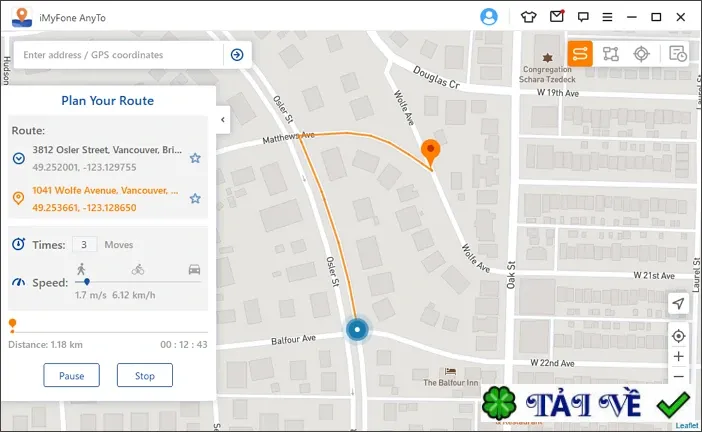Image resolution: width=702 pixels, height=432 pixels.
Task: Recenter map with the locate icon
Action: tap(678, 336)
